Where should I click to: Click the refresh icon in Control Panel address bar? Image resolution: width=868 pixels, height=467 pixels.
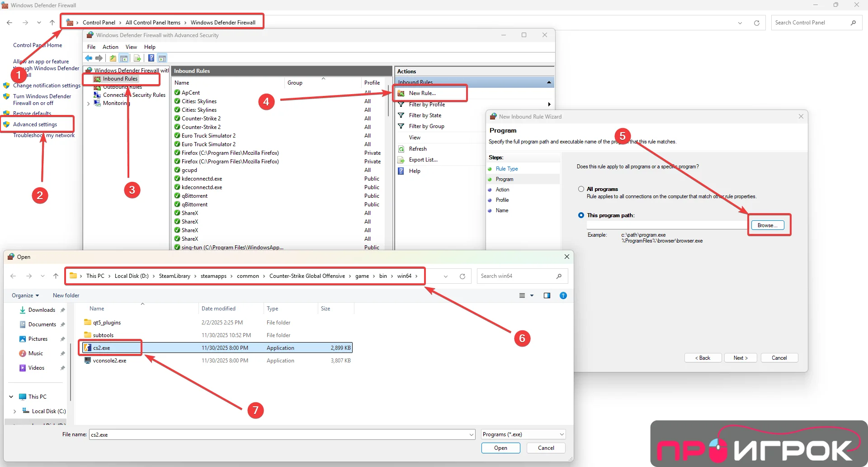point(757,23)
